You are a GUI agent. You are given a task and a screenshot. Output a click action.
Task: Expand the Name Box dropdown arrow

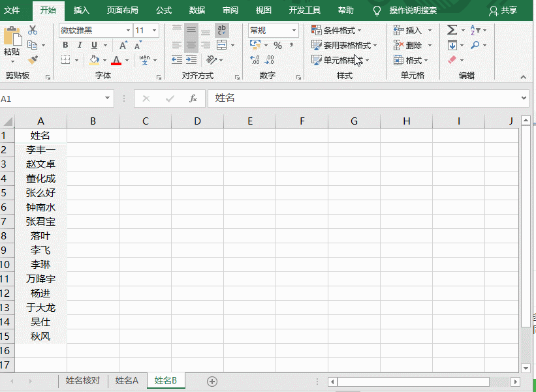click(x=108, y=98)
